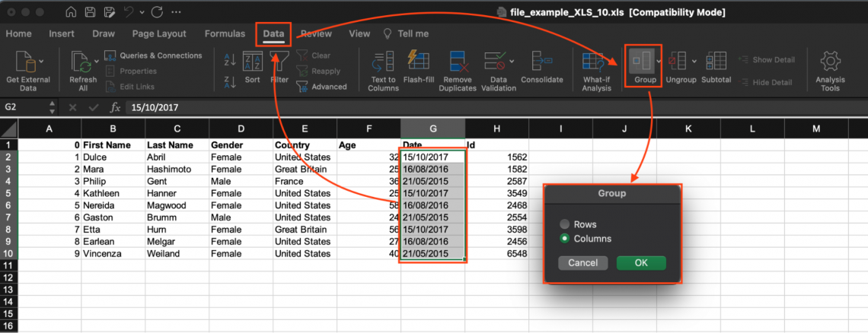The width and height of the screenshot is (868, 333).
Task: Select the Rows radio button
Action: click(564, 224)
